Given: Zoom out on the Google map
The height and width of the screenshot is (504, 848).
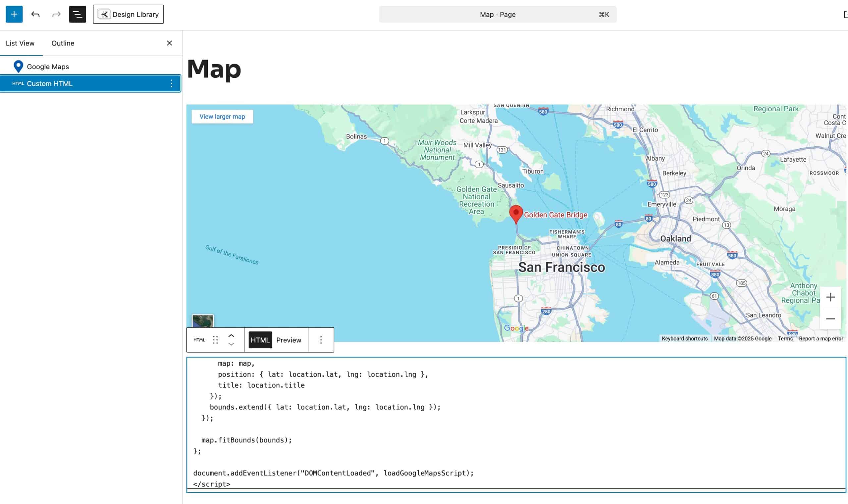Looking at the screenshot, I should pos(830,319).
